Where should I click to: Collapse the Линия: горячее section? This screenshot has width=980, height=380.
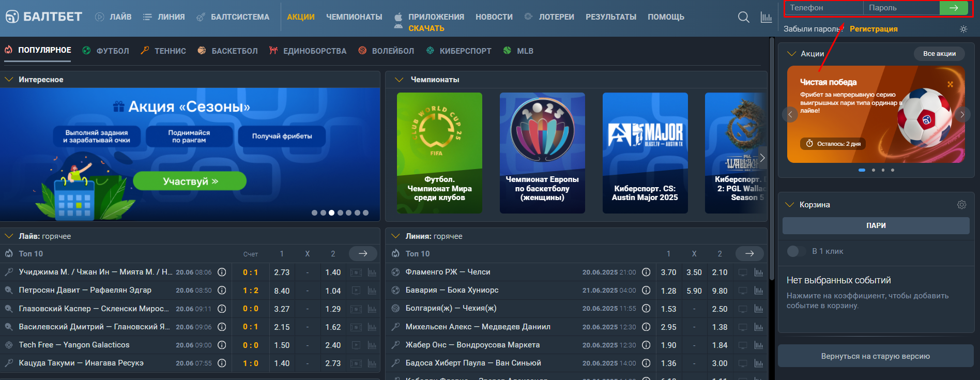396,236
